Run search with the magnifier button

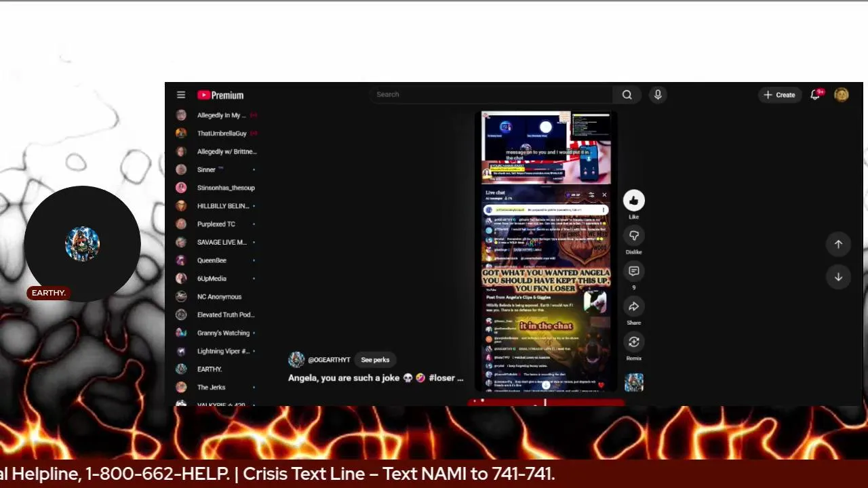627,95
